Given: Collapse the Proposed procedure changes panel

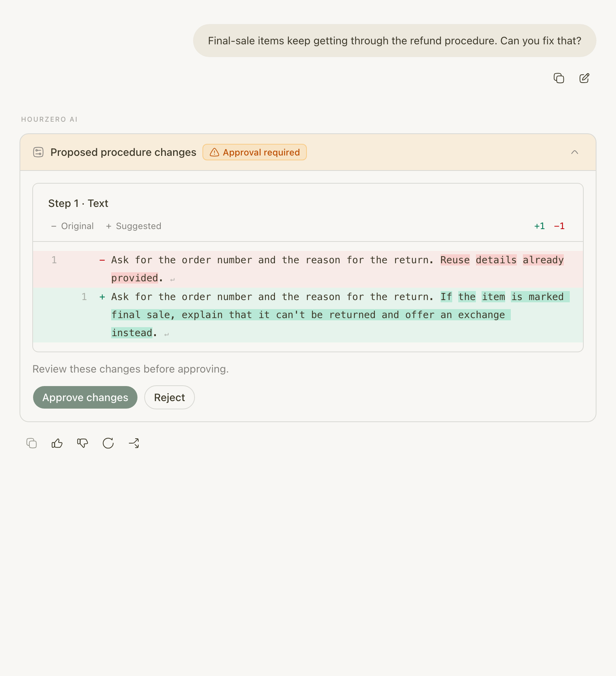Looking at the screenshot, I should click(575, 152).
